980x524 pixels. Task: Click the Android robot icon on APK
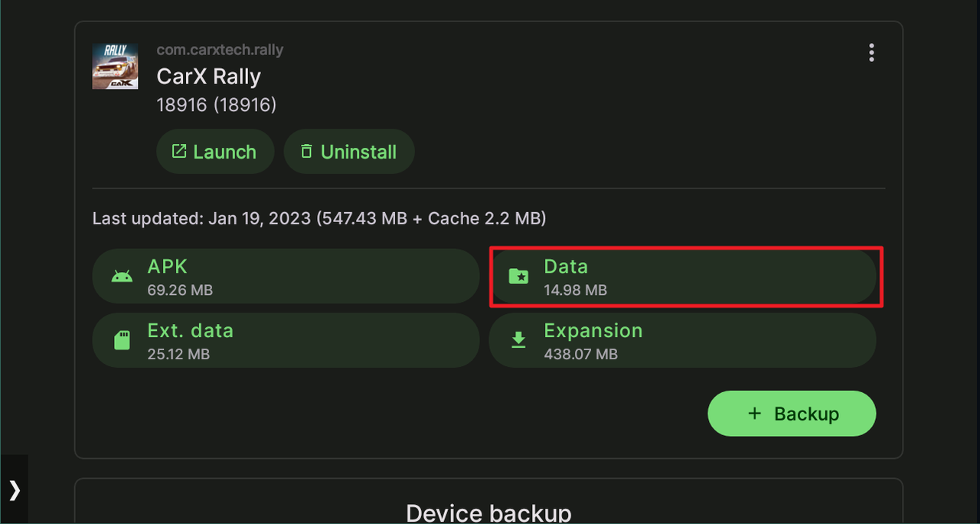(x=122, y=276)
